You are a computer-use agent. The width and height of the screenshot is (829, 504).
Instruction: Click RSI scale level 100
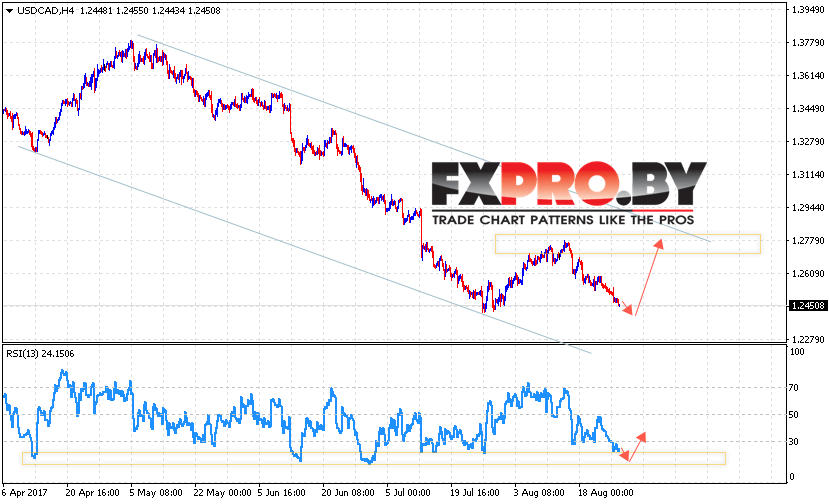tap(797, 352)
